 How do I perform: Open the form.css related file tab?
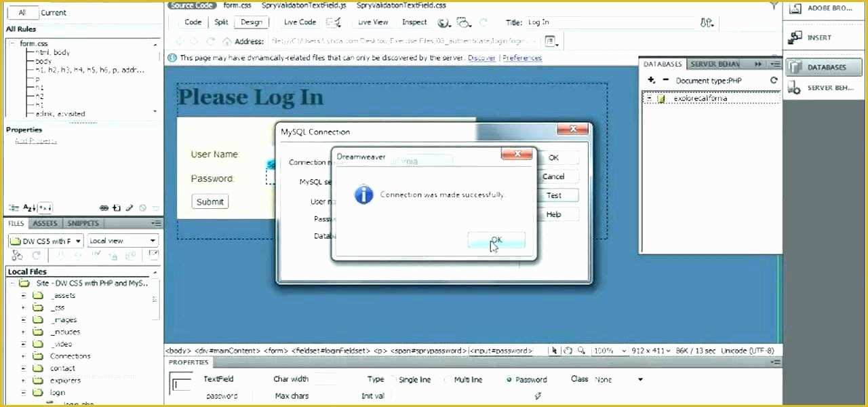point(237,5)
